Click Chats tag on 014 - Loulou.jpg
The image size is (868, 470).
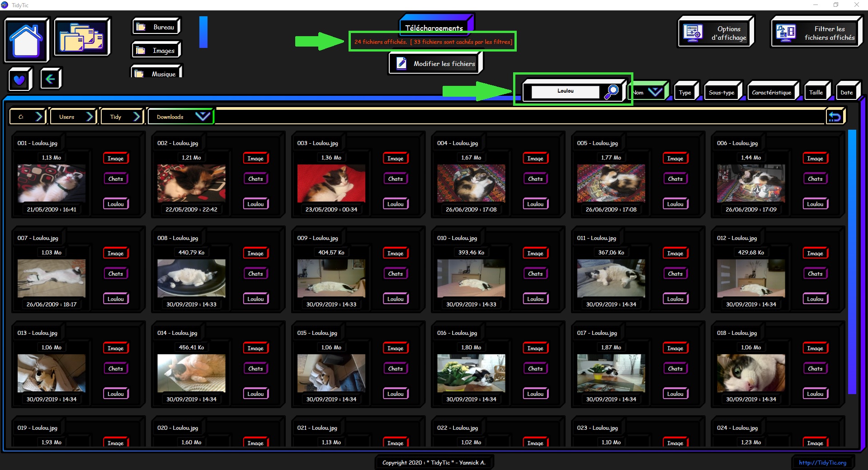[255, 369]
